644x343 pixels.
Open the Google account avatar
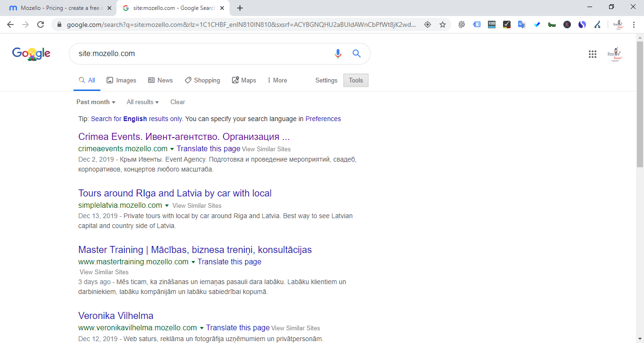click(614, 54)
